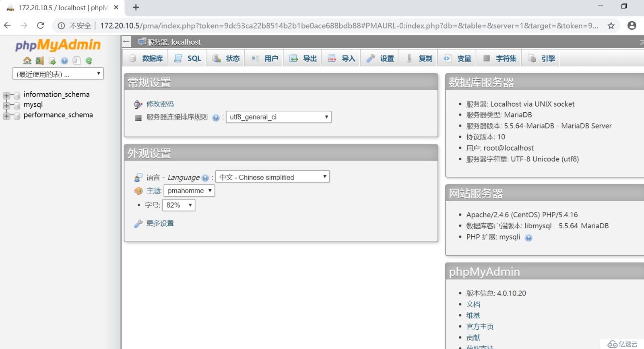Open the 字符集 tab
The image size is (644, 349).
500,59
